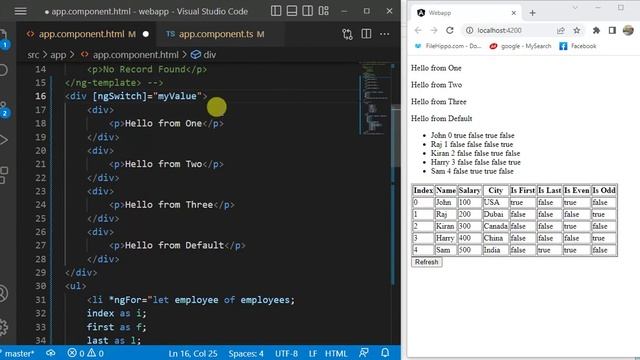Click Canada cell in table
Viewport: 640px width, 360px height.
496,226
